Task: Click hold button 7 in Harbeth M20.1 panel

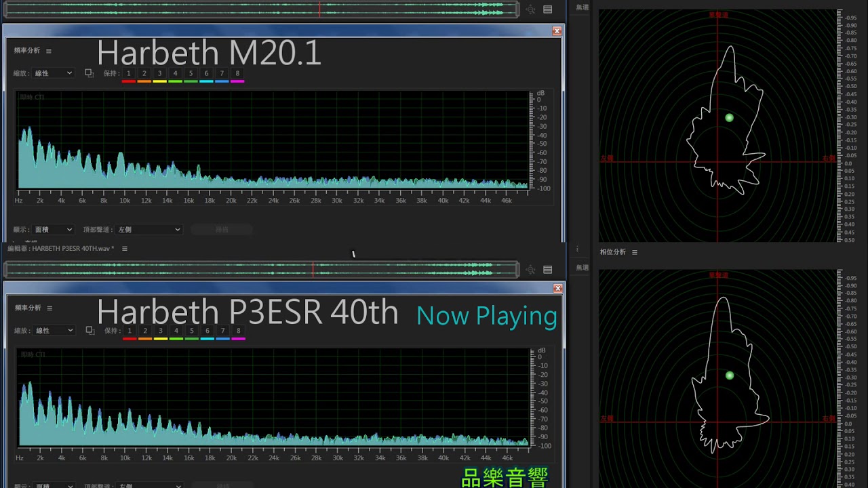Action: click(222, 73)
